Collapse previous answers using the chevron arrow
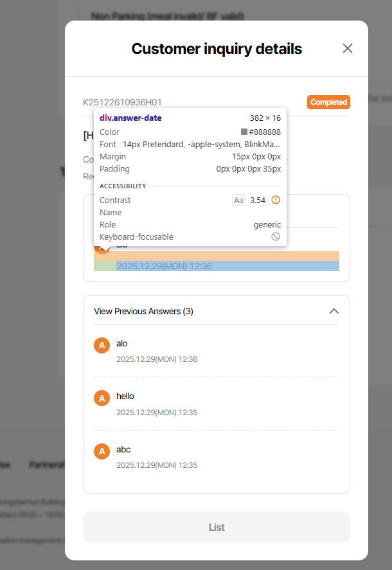 pos(334,311)
